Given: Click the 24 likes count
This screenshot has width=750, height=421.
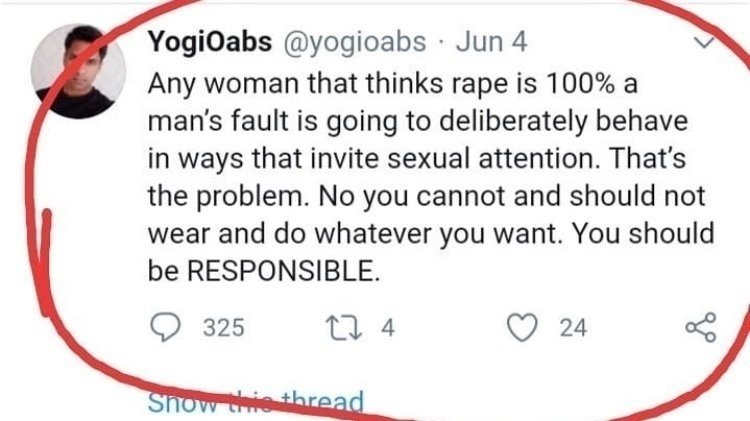Looking at the screenshot, I should coord(573,328).
